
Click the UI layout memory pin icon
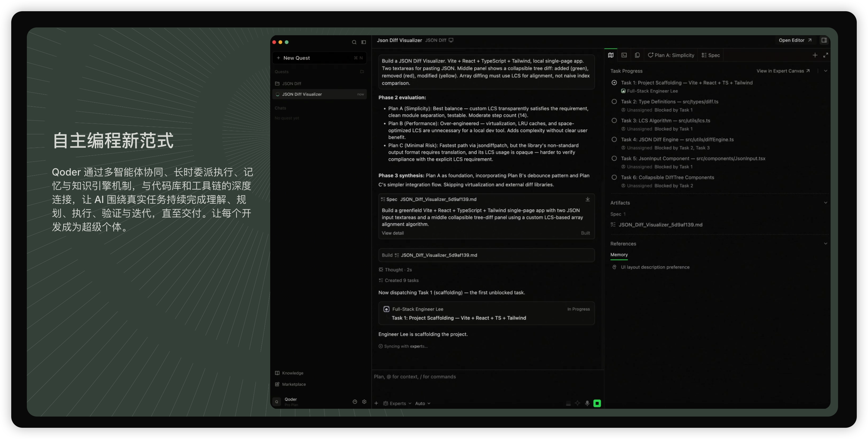point(614,267)
